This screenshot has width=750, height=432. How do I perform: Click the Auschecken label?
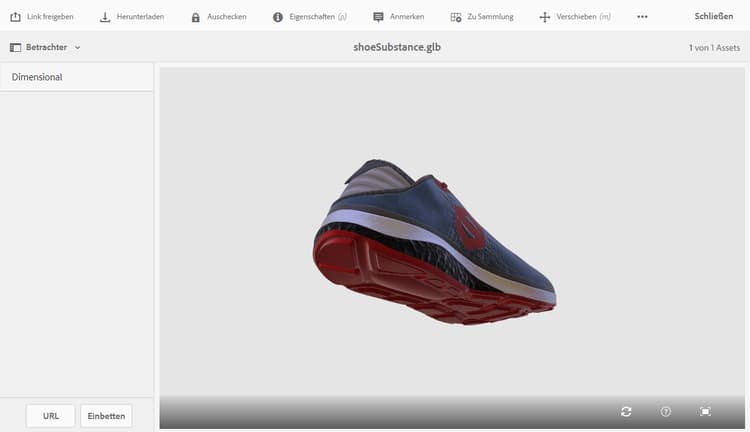227,17
